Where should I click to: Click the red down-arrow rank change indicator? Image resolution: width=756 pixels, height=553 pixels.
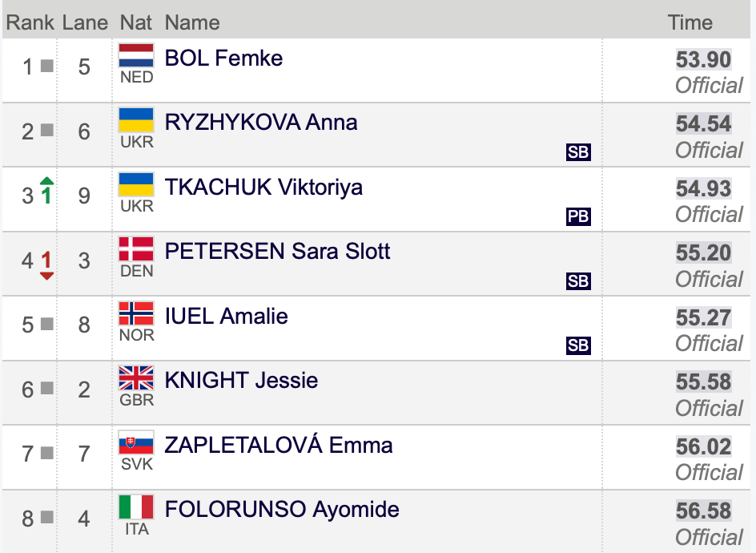[x=46, y=265]
